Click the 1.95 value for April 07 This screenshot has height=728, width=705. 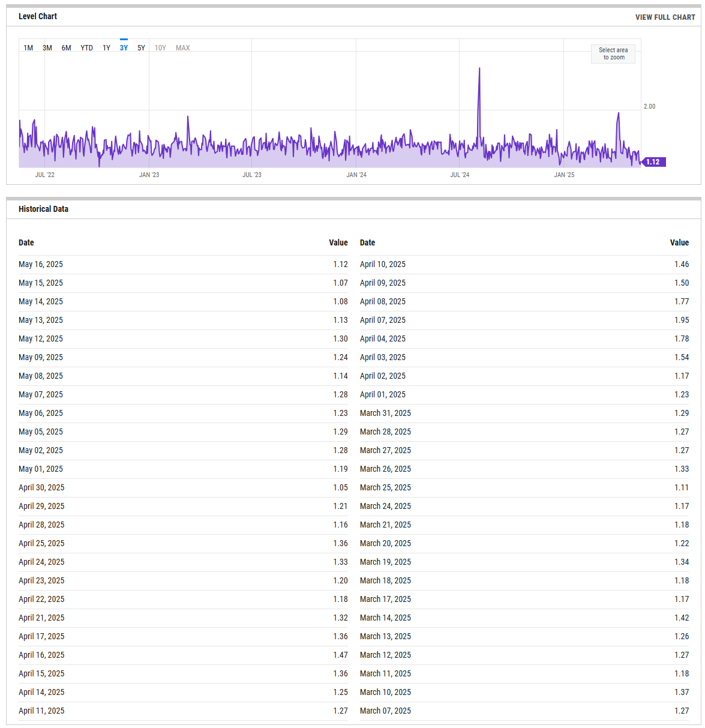coord(682,320)
